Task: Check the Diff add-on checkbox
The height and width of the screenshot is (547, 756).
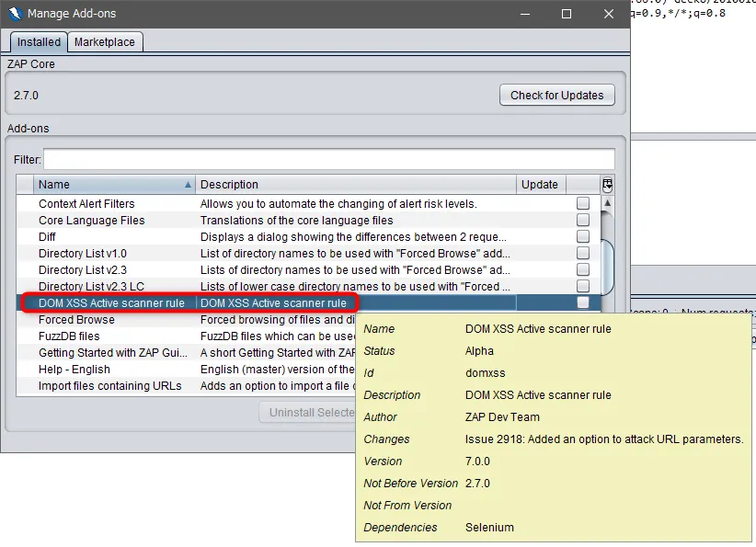Action: (x=583, y=237)
